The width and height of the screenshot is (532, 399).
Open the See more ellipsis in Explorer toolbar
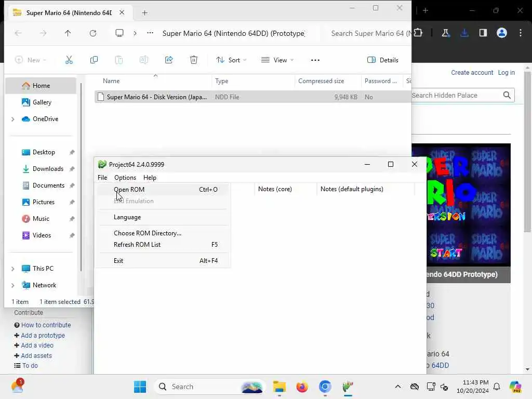coord(315,60)
